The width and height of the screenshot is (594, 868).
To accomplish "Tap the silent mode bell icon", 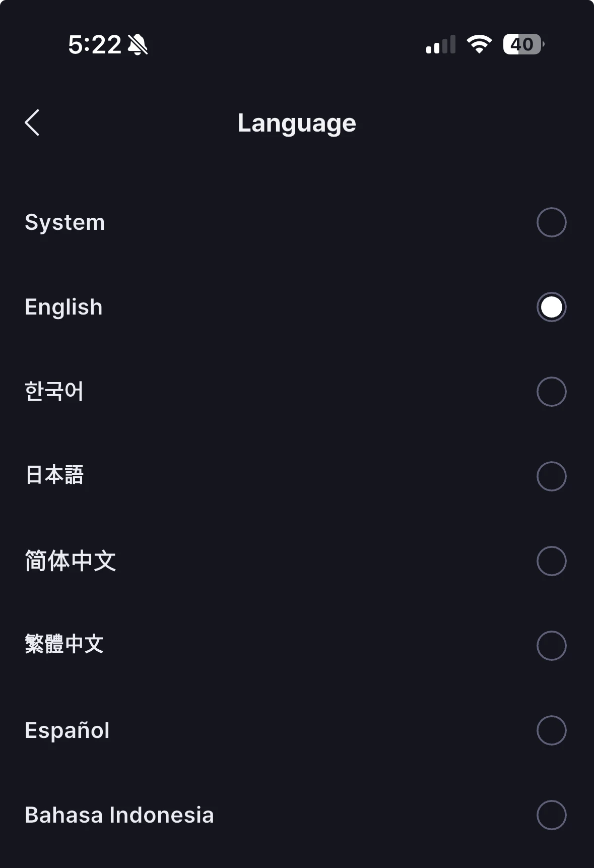I will click(x=138, y=45).
